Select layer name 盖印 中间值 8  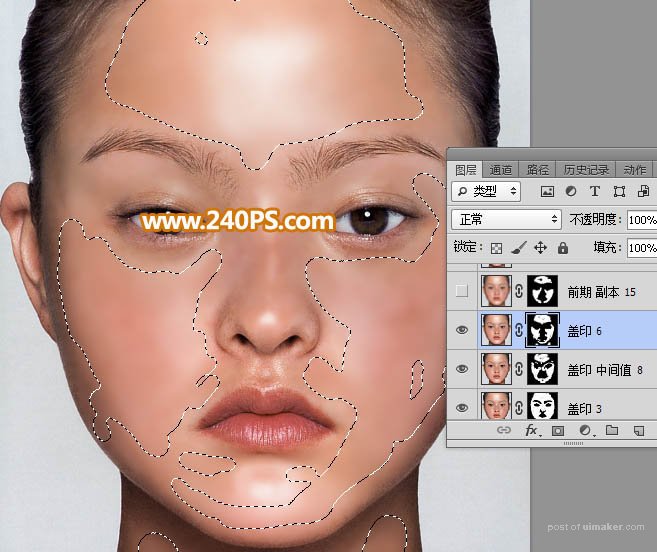pyautogui.click(x=605, y=370)
